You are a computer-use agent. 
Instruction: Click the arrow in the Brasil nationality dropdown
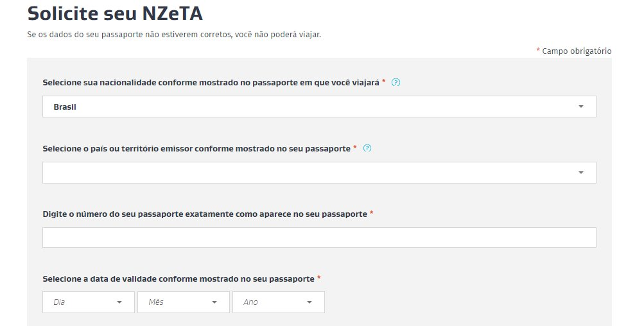pos(580,107)
